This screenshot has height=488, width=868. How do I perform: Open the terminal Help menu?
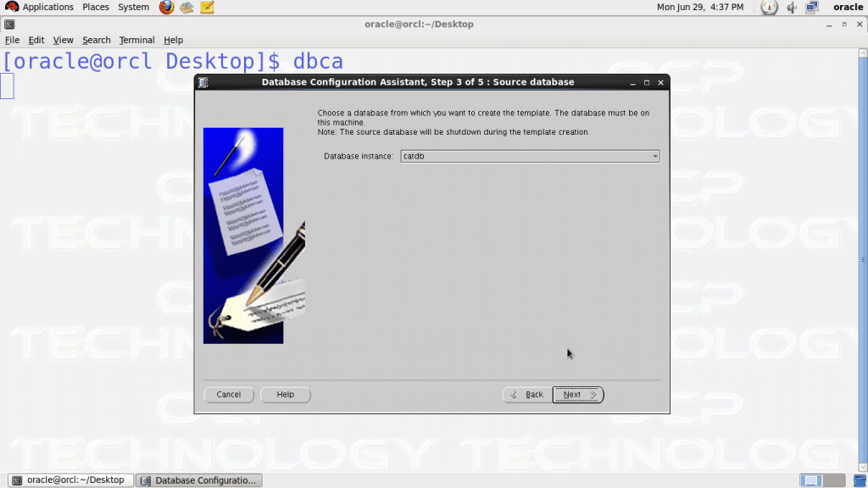[x=173, y=40]
